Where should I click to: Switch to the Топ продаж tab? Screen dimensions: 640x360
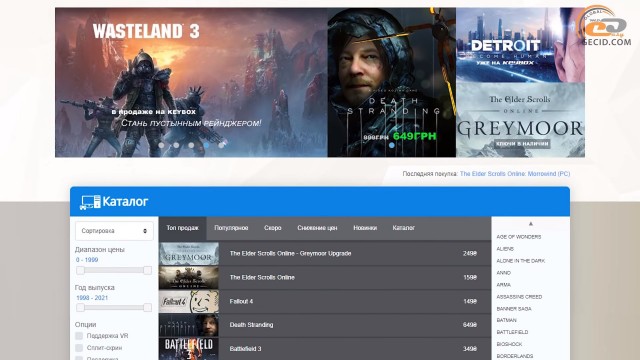tap(182, 228)
